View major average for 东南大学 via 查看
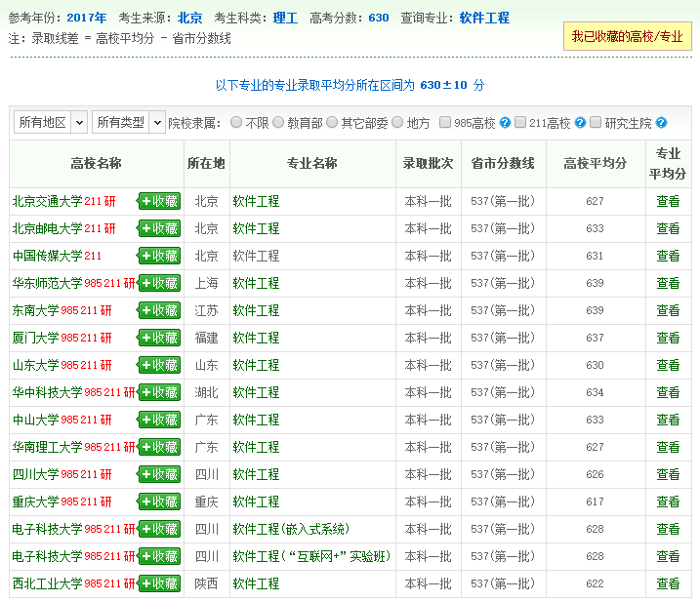Screen dimensions: 700x602 click(668, 310)
